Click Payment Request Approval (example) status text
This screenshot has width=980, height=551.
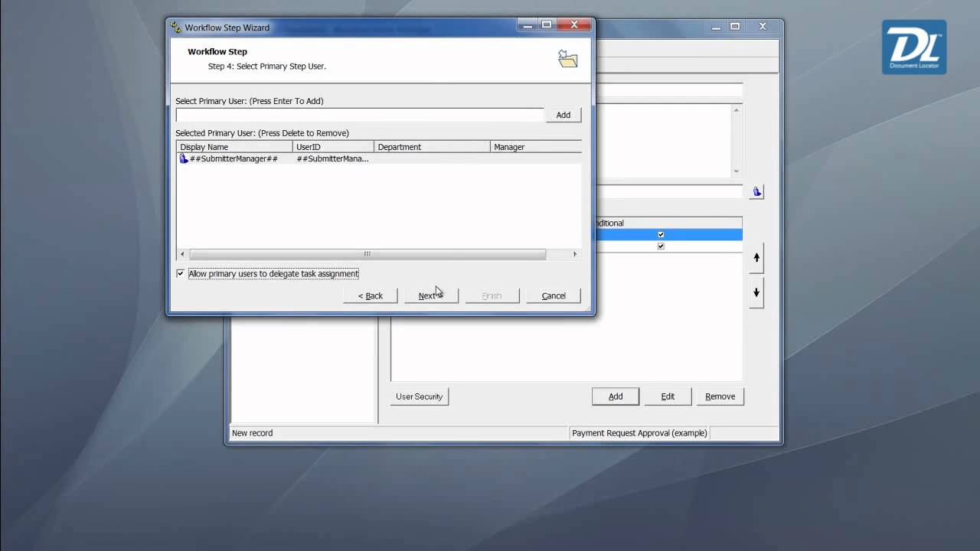pos(639,433)
